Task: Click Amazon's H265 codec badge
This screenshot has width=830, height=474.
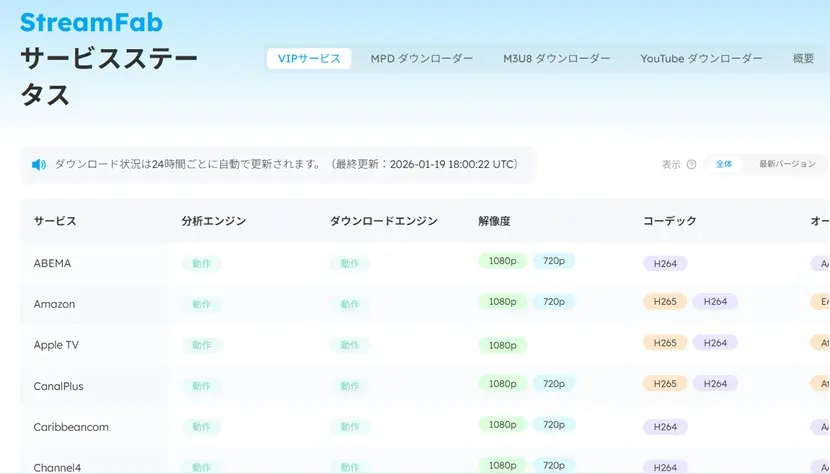Action: click(x=665, y=301)
